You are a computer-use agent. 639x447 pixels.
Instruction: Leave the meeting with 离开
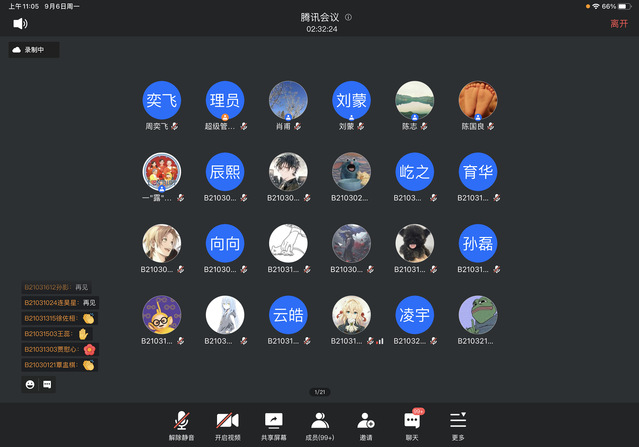pos(619,23)
